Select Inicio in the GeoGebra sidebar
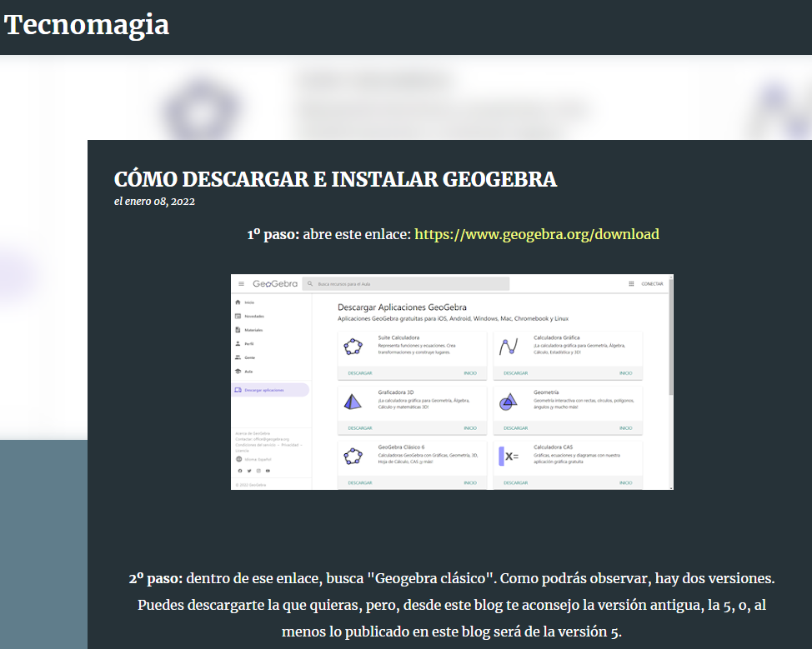 click(x=248, y=302)
